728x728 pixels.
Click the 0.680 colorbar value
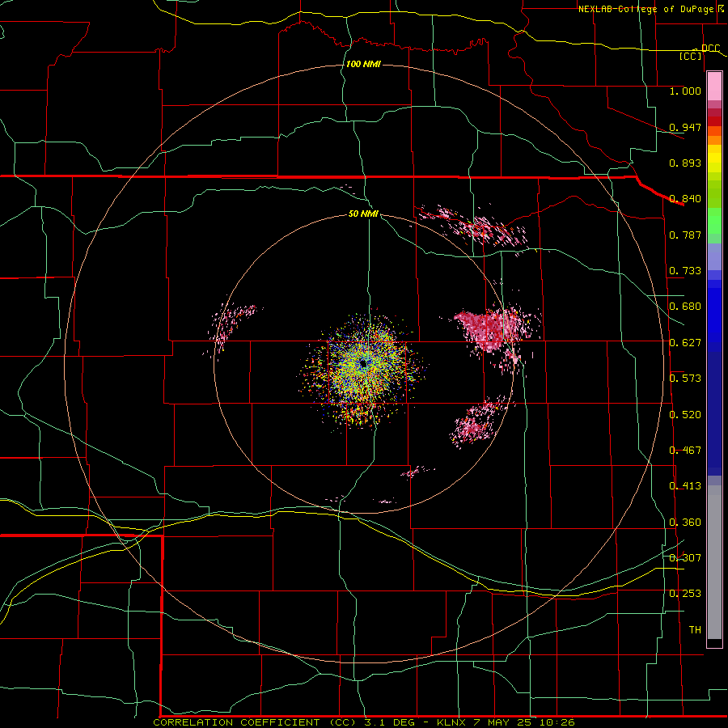click(x=685, y=307)
